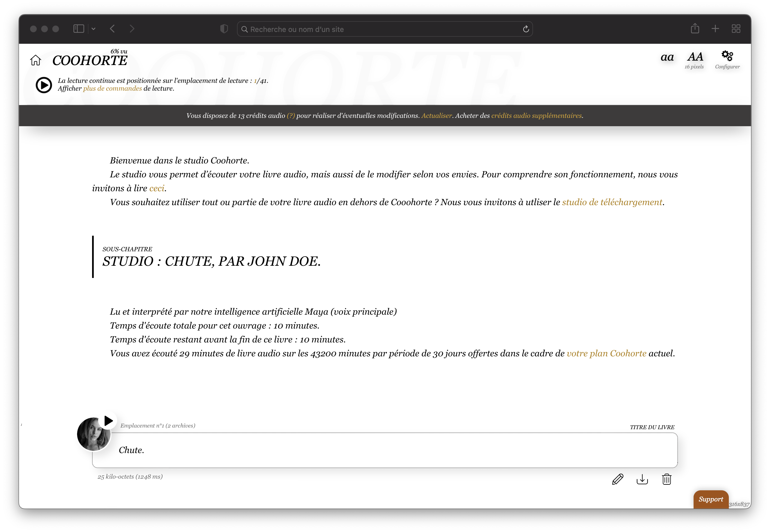Click the 'Chute.' text box

click(x=385, y=450)
